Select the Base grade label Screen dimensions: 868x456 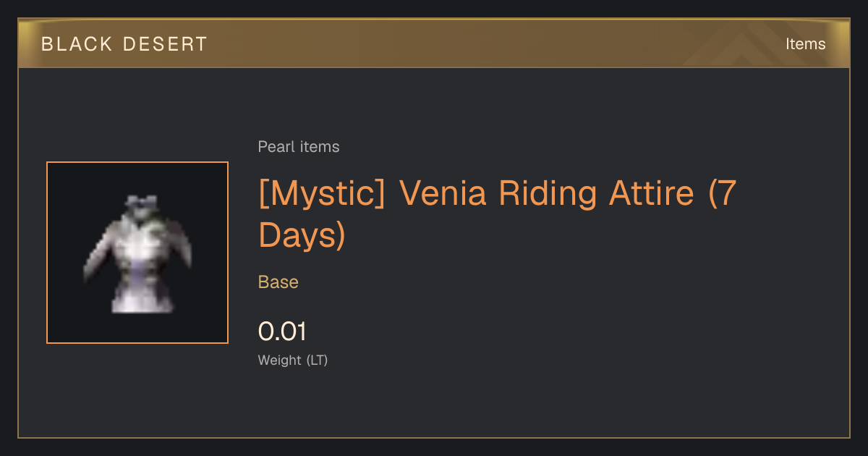click(278, 282)
